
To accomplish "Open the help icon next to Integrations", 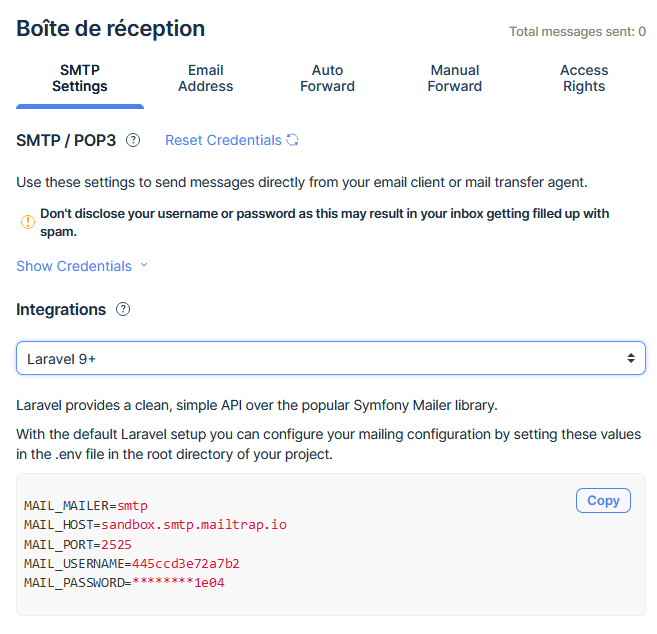I will coord(123,310).
